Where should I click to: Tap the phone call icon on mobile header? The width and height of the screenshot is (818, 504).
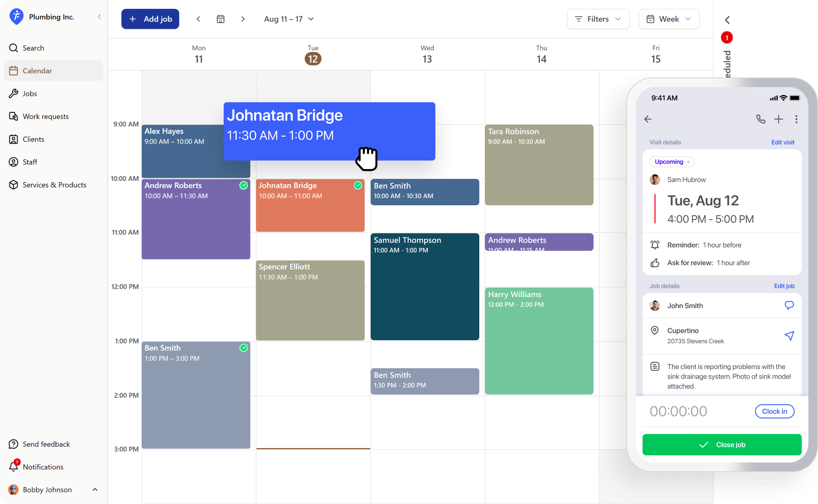(760, 119)
